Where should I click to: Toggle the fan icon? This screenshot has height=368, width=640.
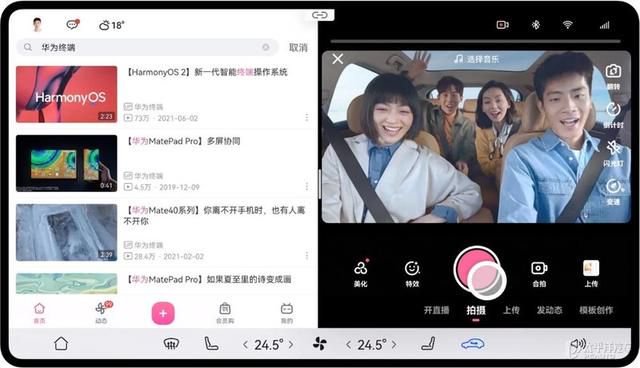point(320,344)
